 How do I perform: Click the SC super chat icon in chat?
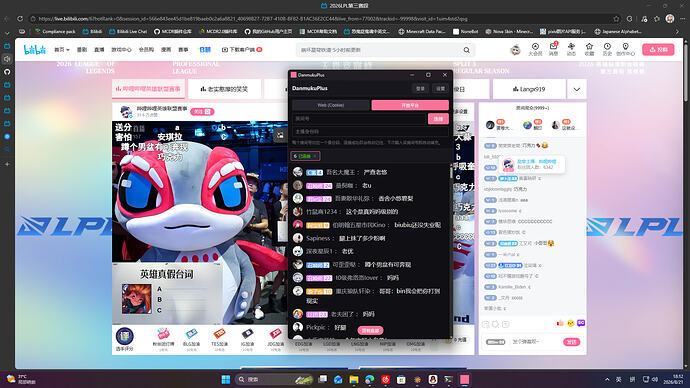tap(581, 323)
